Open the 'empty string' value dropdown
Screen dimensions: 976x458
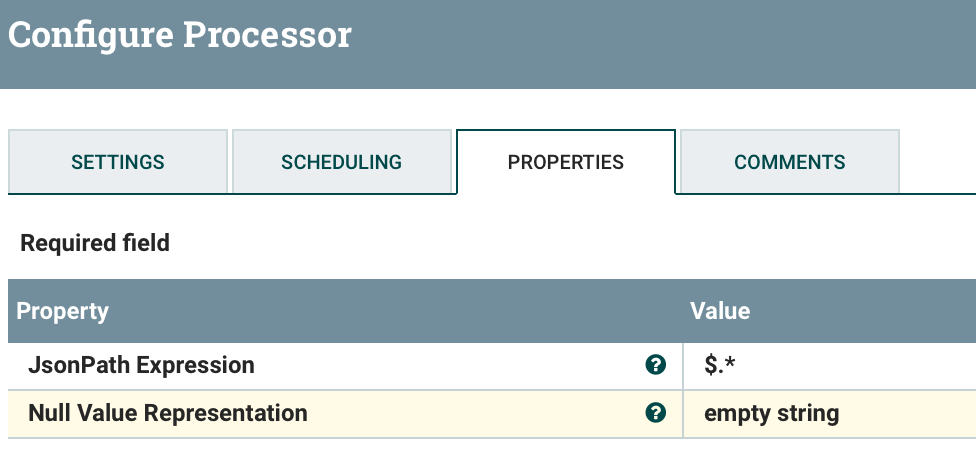(771, 413)
